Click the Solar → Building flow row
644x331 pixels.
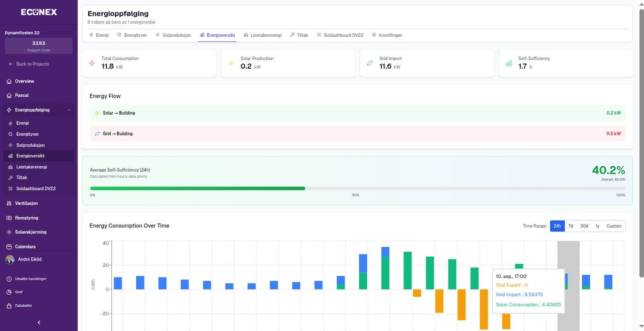(x=357, y=113)
